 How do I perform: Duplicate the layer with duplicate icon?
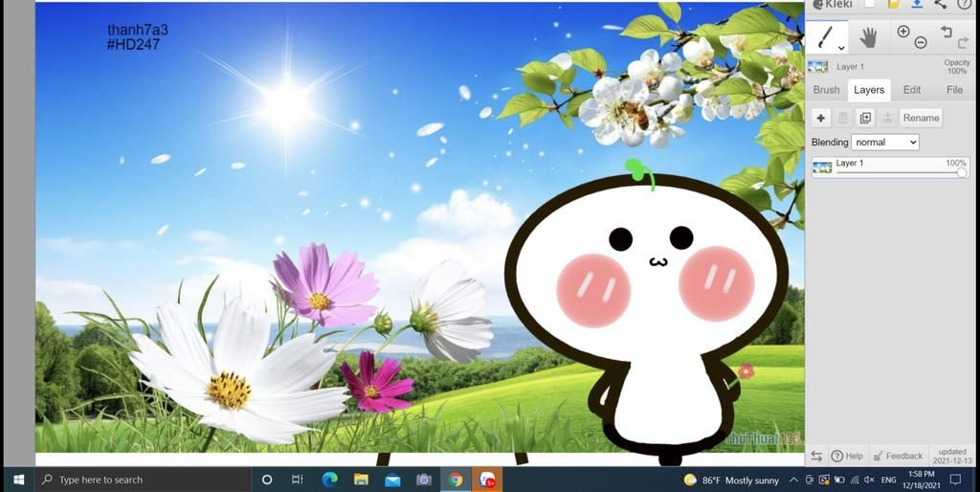(865, 118)
